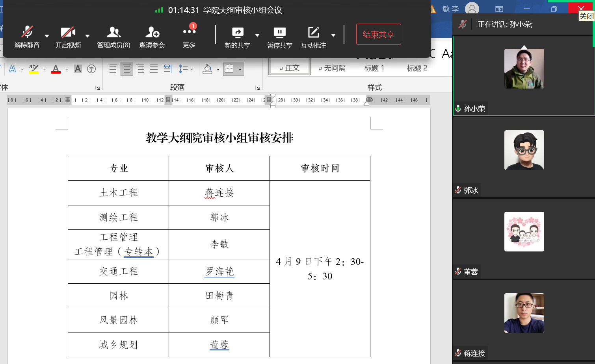Select the 正文 style
The width and height of the screenshot is (595, 364).
(x=290, y=68)
